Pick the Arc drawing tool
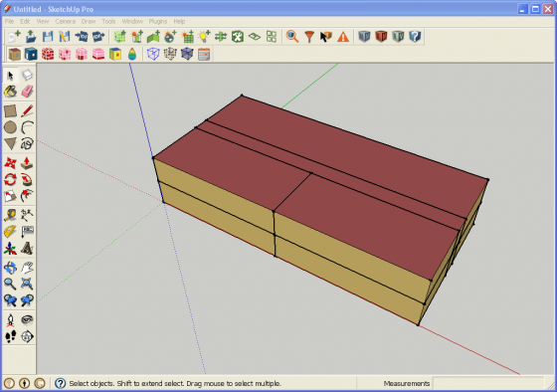 28,127
